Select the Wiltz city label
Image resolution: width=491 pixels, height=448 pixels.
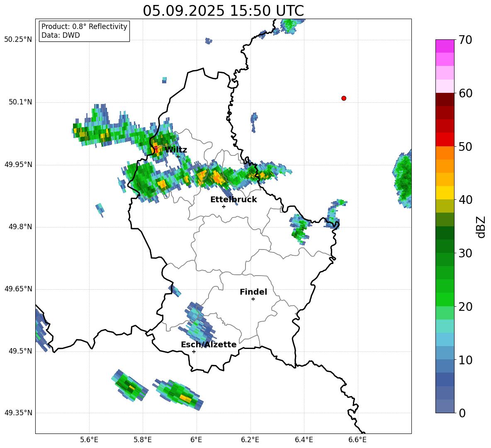pyautogui.click(x=176, y=150)
